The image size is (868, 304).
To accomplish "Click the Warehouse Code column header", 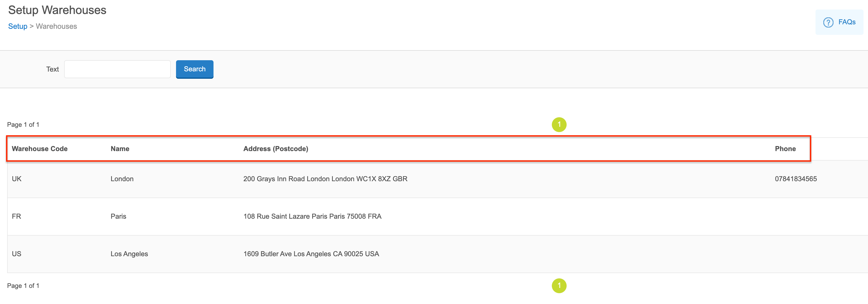I will [39, 149].
